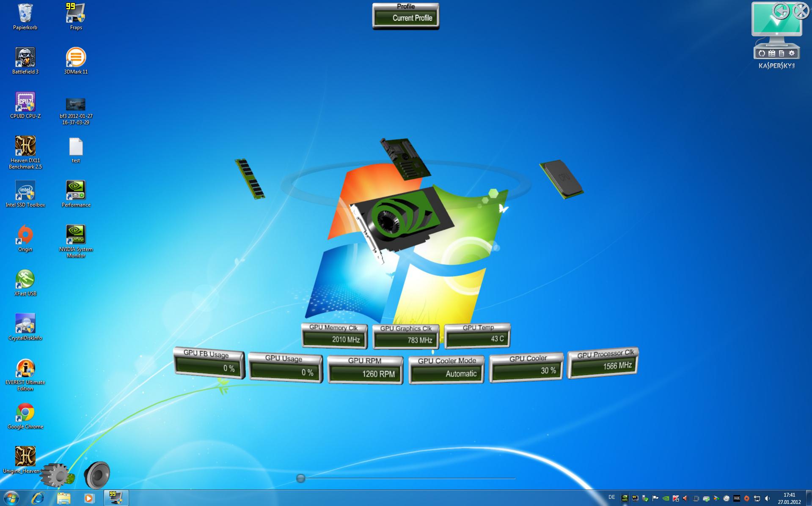Click the Show desktop strip
The width and height of the screenshot is (812, 506).
pyautogui.click(x=809, y=498)
